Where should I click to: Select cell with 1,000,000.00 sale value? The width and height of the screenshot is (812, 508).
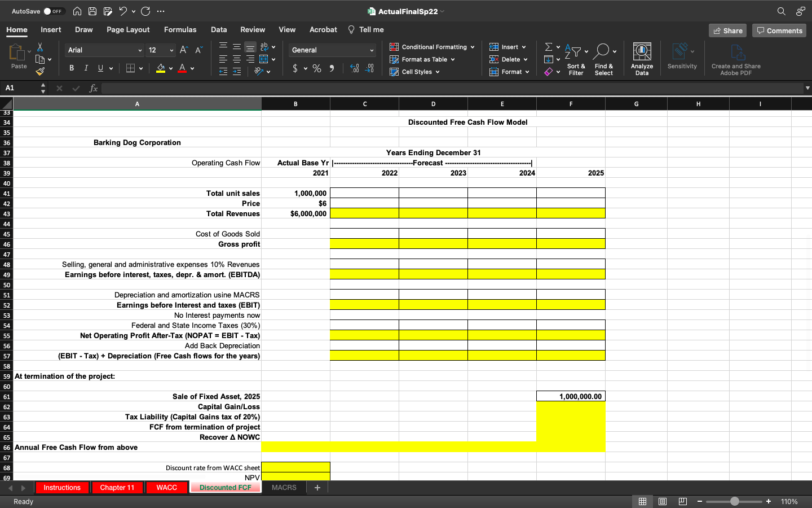click(571, 396)
